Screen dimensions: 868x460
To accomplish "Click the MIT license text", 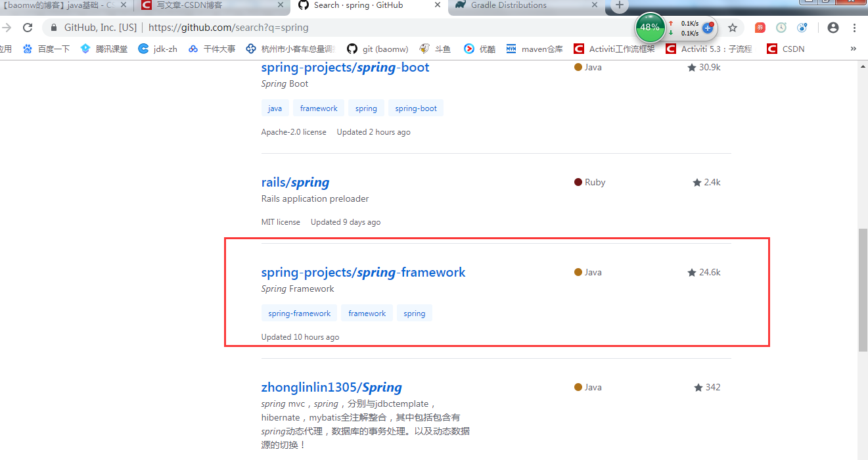I will click(x=281, y=222).
